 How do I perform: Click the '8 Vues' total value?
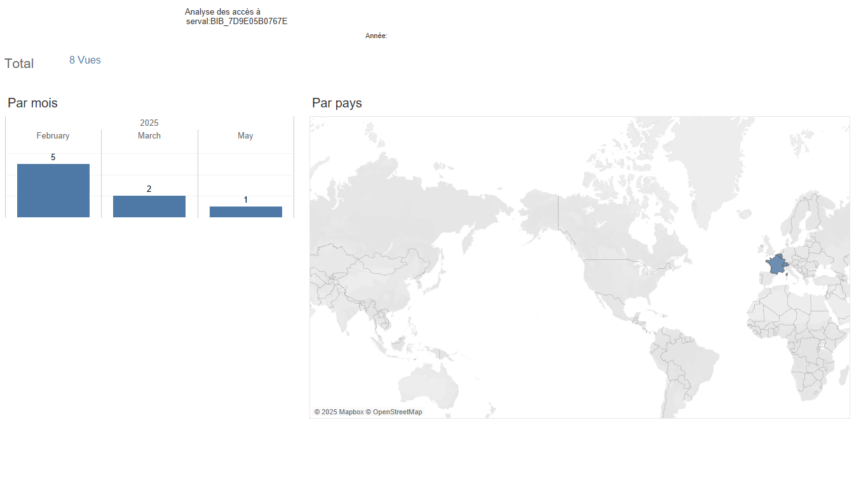coord(85,60)
